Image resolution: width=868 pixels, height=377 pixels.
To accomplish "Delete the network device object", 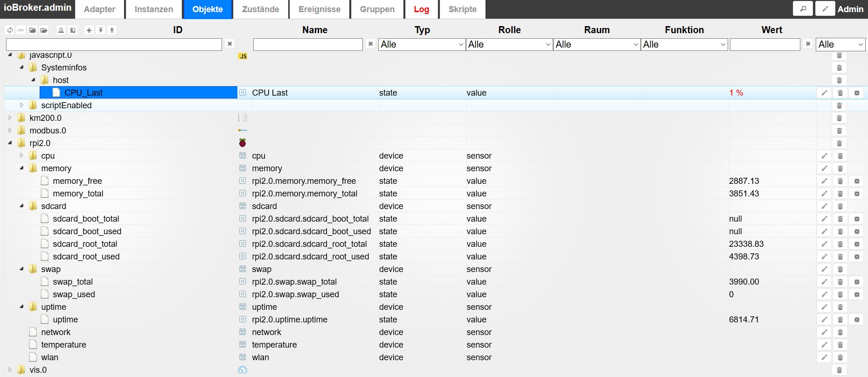I will [x=840, y=332].
